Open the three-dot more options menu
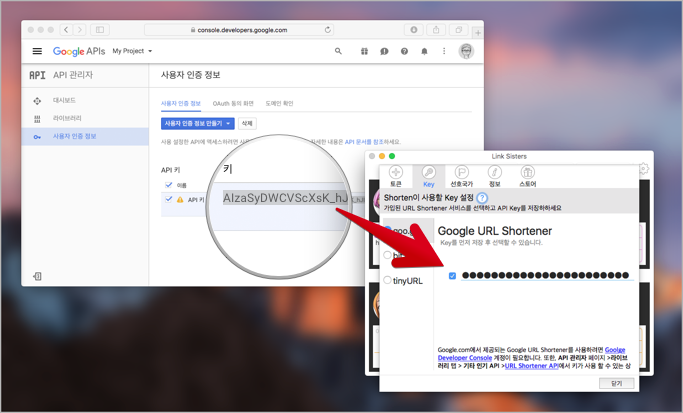Viewport: 683px width, 413px height. click(444, 51)
